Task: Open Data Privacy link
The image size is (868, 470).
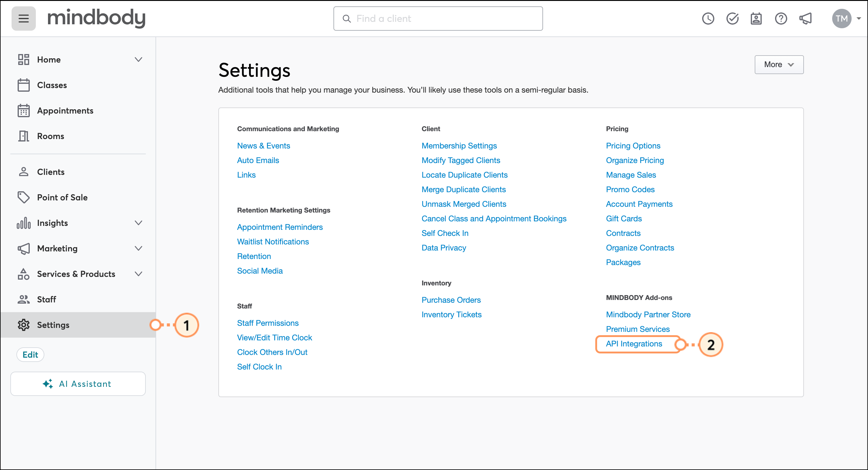Action: 444,248
